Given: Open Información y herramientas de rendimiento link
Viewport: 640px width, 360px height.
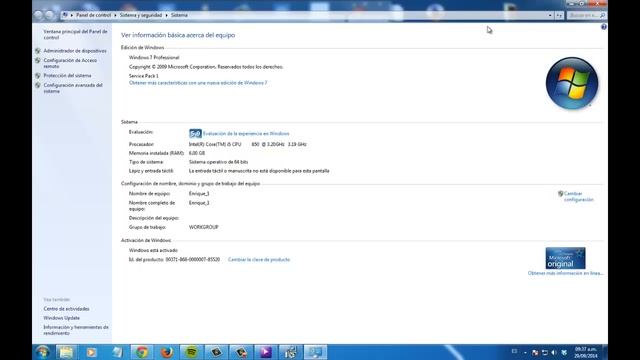Looking at the screenshot, I should pos(76,330).
